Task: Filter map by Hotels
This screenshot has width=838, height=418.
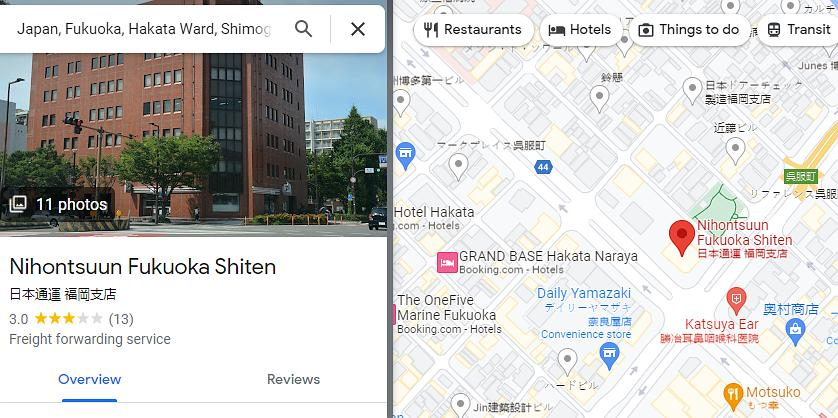Action: click(580, 30)
